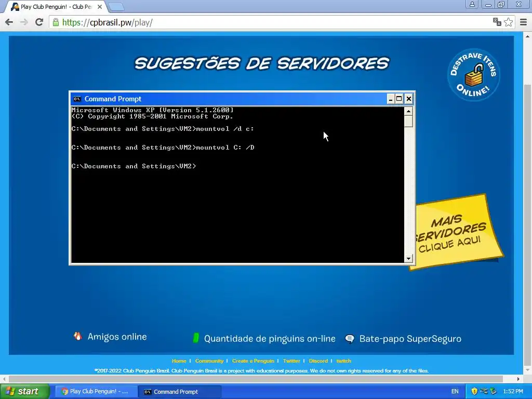Viewport: 532px width, 399px height.
Task: Open the Discord footer link
Action: (318, 361)
